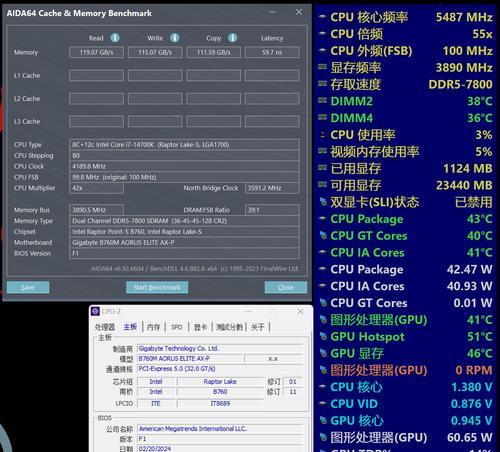Click BIOS 日期 value 02/20/2024

pos(220,448)
